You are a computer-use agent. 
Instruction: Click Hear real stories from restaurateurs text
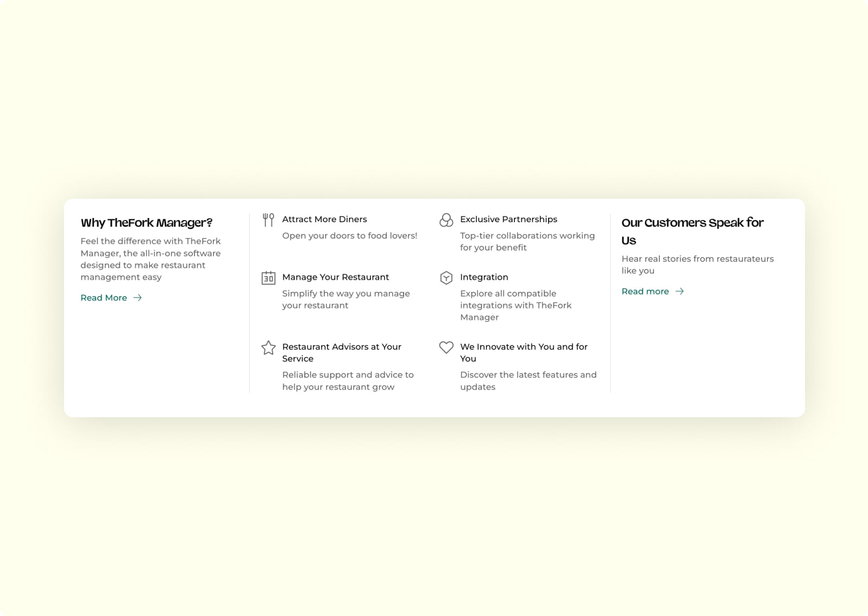[x=697, y=265]
